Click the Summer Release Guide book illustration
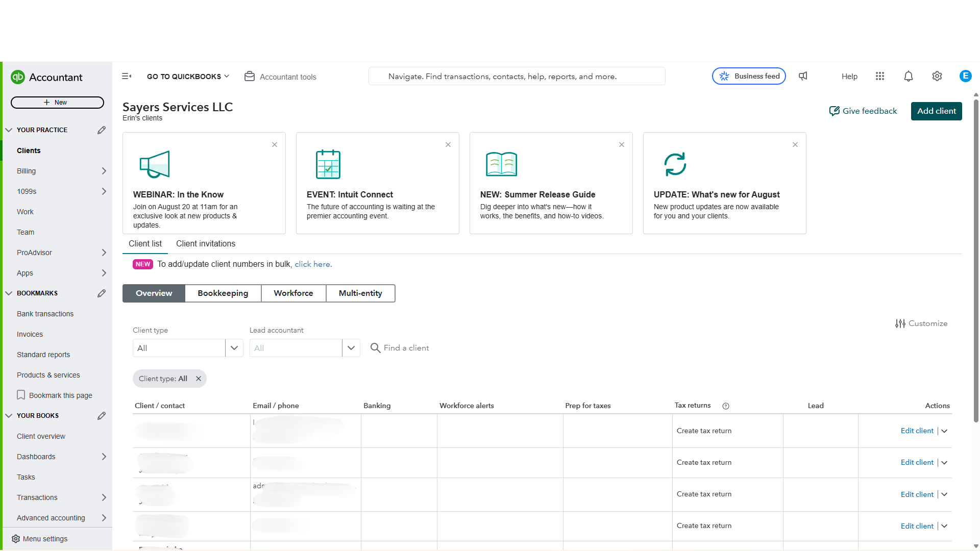Viewport: 980px width, 551px height. coord(502,164)
